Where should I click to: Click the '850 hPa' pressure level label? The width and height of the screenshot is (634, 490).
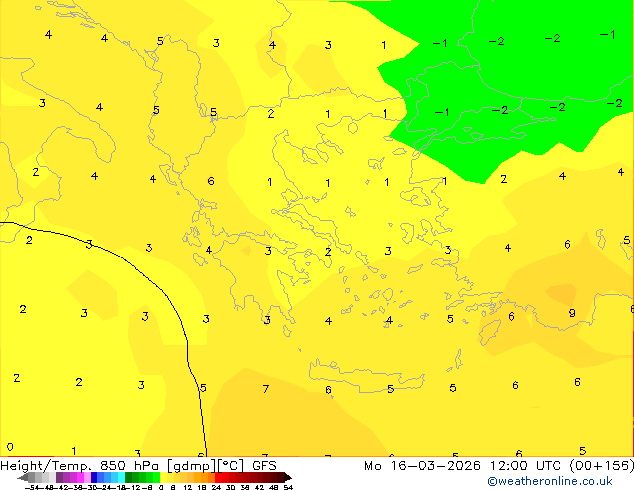click(130, 466)
